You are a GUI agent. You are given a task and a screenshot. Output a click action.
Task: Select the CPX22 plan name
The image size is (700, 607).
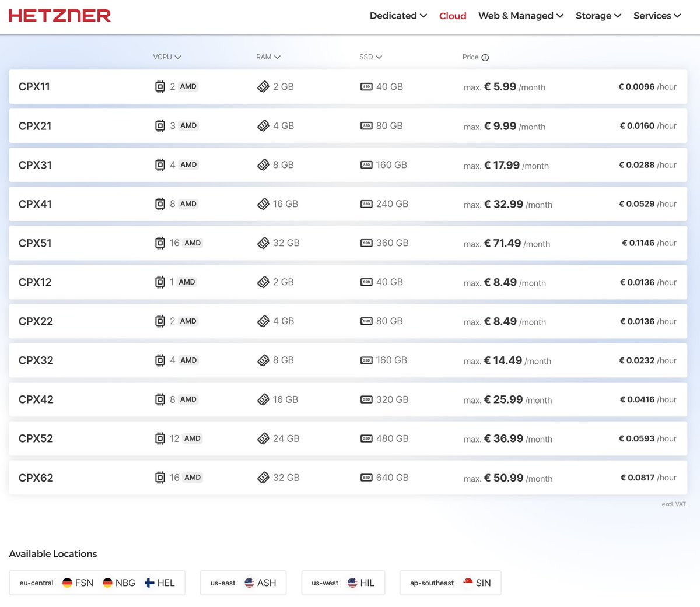[36, 321]
